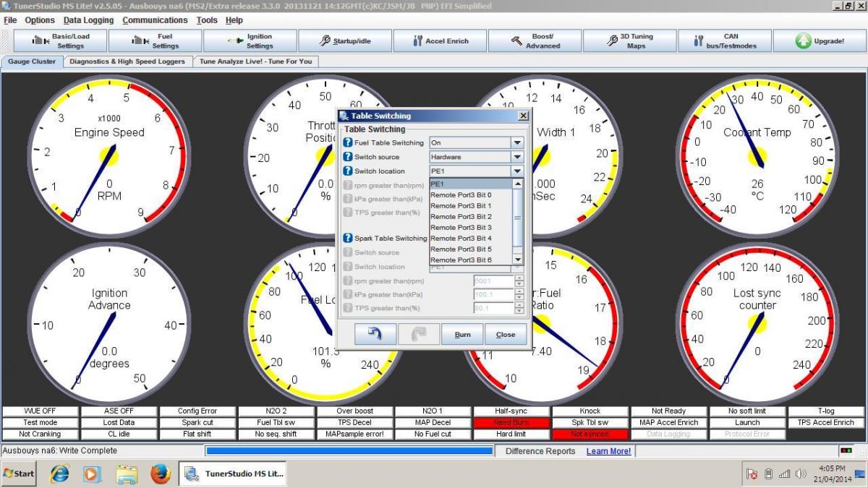The height and width of the screenshot is (488, 868).
Task: Click the Over boost indicator
Action: [x=354, y=411]
